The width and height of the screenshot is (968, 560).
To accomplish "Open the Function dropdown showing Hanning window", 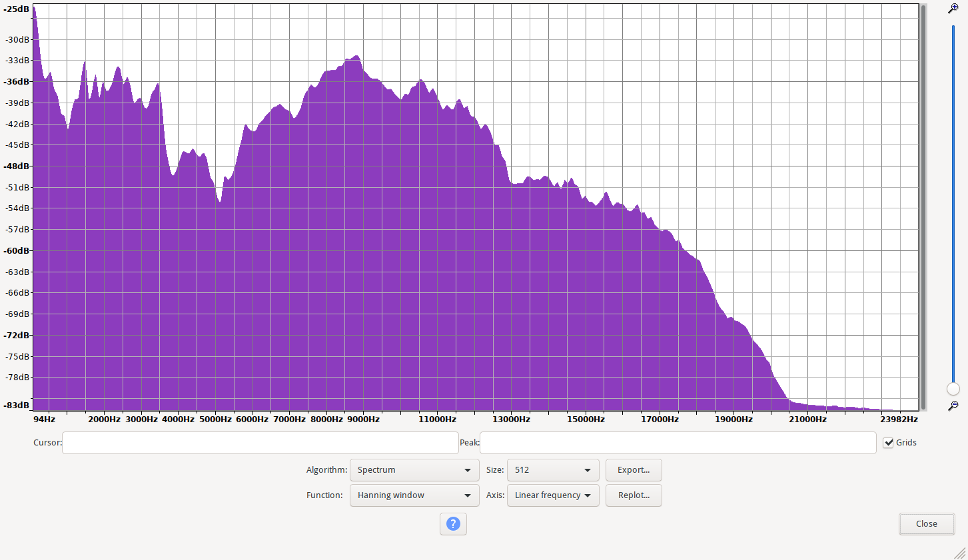I will [x=414, y=495].
